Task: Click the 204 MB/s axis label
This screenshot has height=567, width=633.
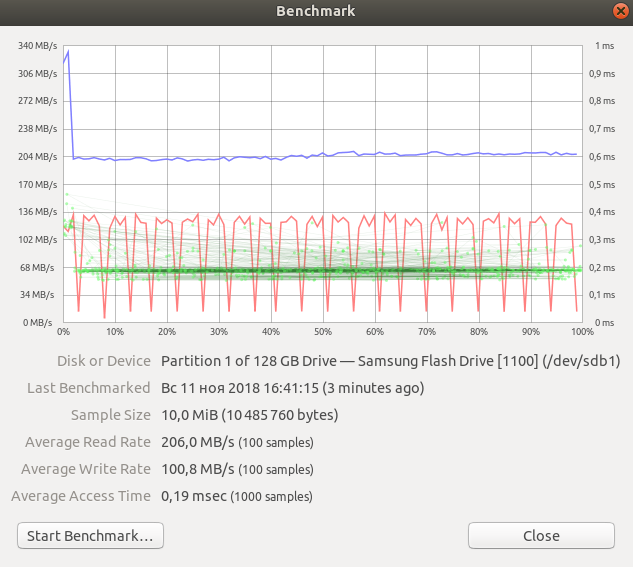Action: [38, 157]
